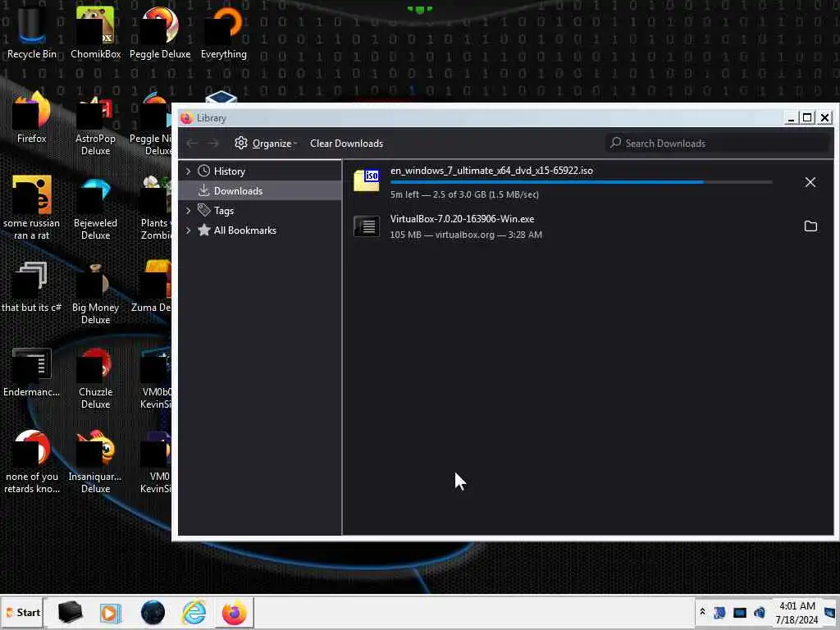The image size is (840, 630).
Task: Open the Start menu
Action: coord(23,612)
